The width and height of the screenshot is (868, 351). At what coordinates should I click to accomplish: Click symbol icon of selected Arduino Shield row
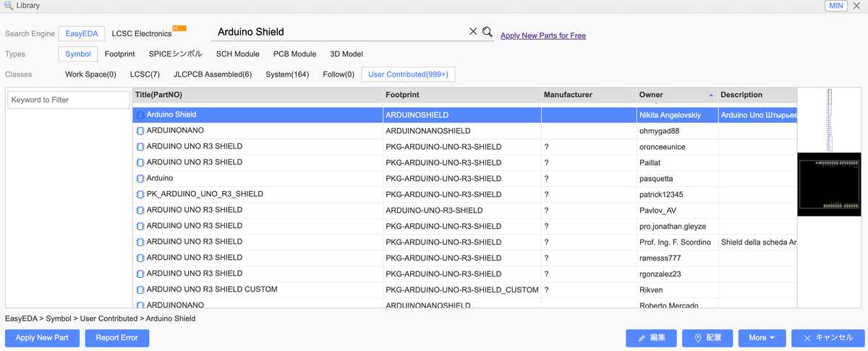(140, 115)
